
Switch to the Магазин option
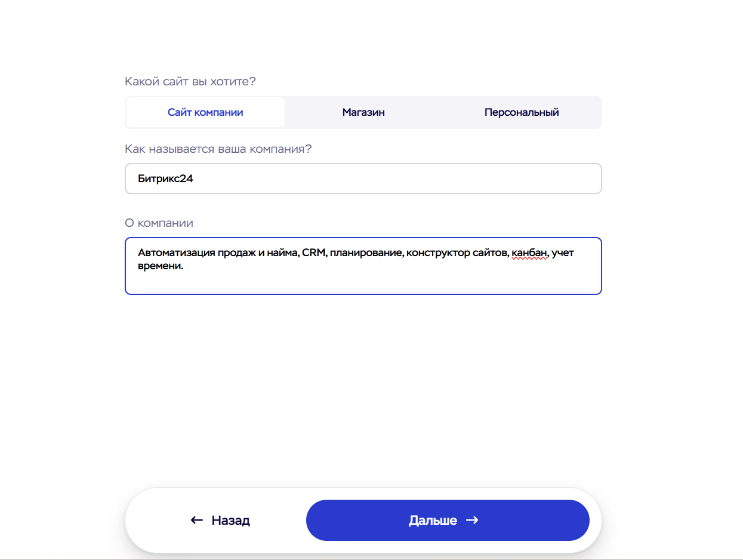point(363,112)
